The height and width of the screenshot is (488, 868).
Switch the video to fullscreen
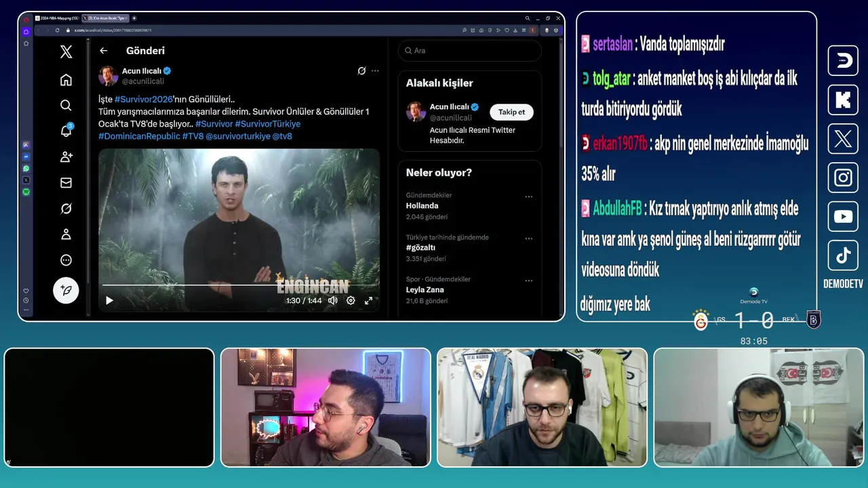[368, 300]
